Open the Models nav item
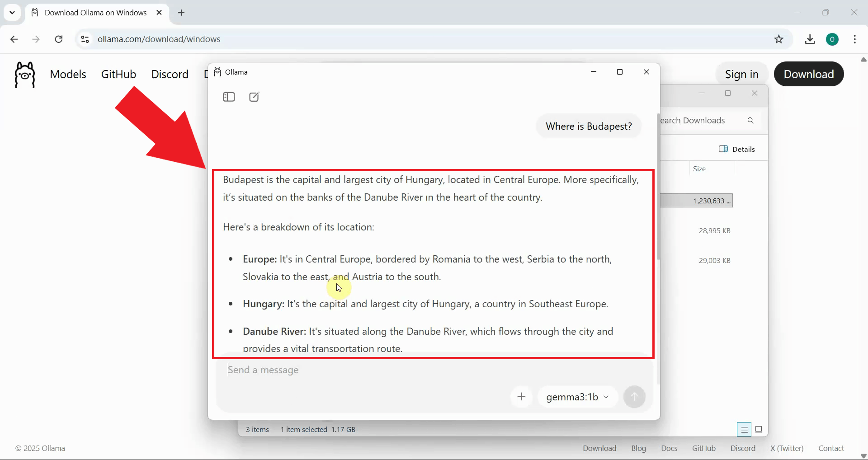Image resolution: width=868 pixels, height=460 pixels. point(68,74)
